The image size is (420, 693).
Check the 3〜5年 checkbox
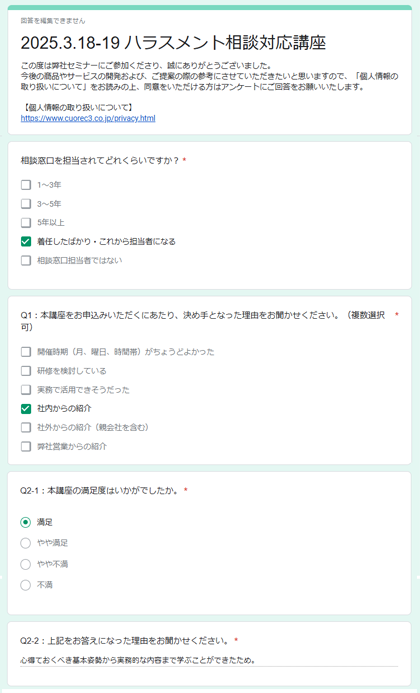(26, 204)
